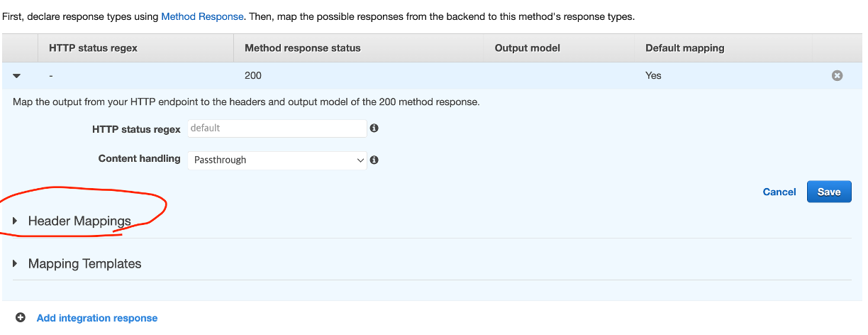868x335 pixels.
Task: Save the integration response
Action: coord(829,192)
